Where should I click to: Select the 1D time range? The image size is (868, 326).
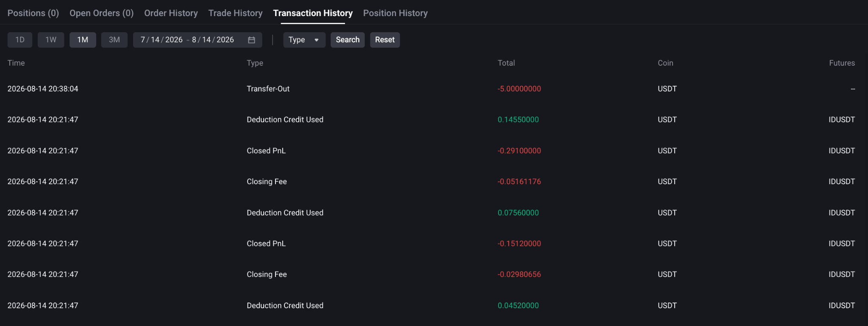(20, 40)
